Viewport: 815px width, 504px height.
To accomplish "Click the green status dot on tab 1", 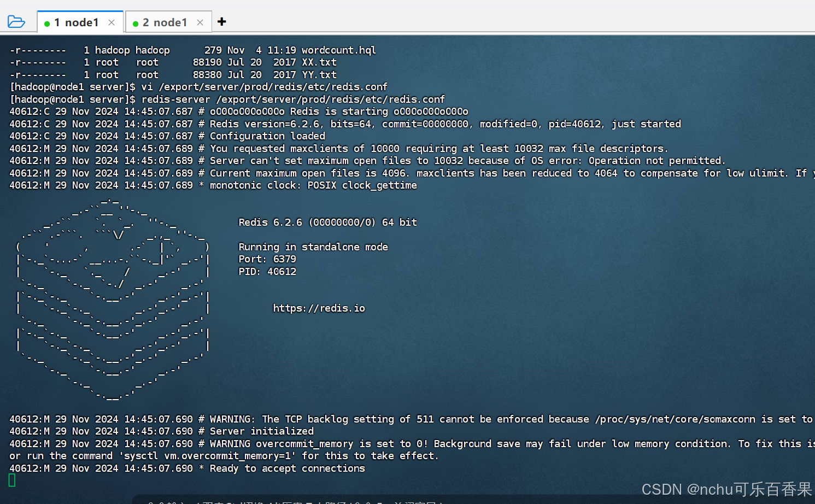I will point(47,24).
